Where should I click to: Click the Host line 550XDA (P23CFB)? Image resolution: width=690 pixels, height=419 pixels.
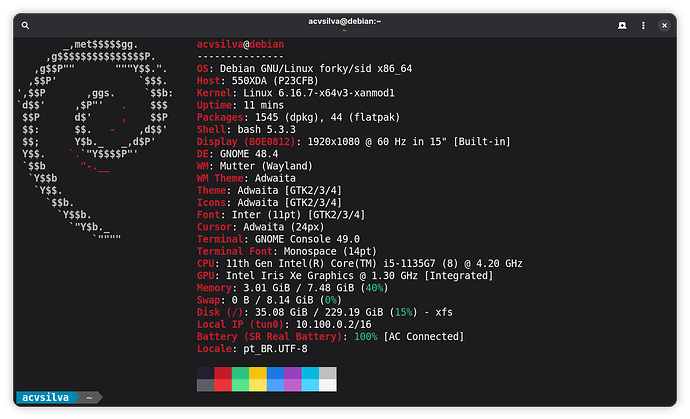[x=257, y=81]
